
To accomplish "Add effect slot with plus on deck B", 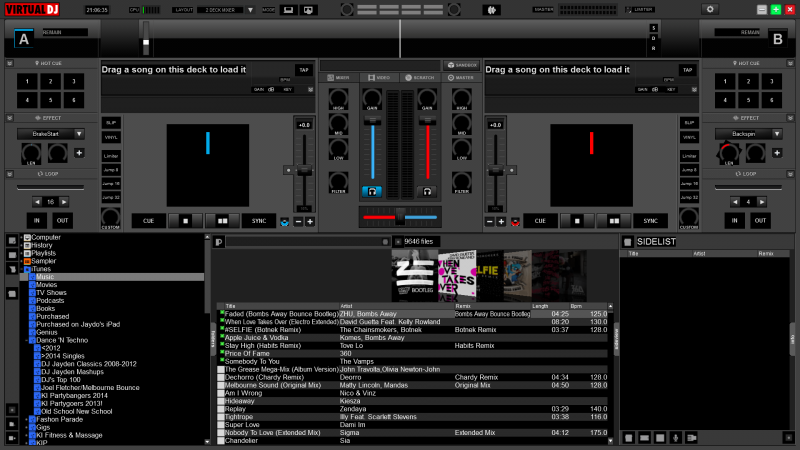I will (777, 153).
